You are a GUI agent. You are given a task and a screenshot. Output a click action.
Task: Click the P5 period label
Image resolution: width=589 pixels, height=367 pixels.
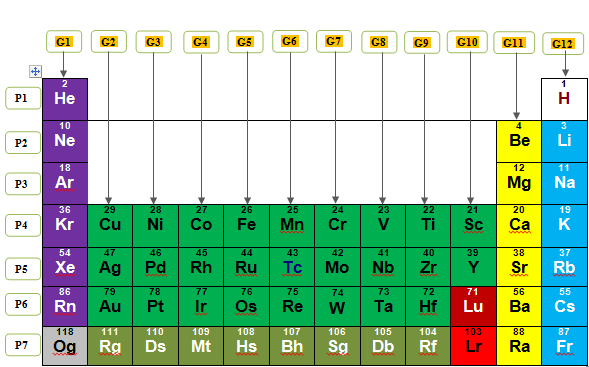pos(23,269)
